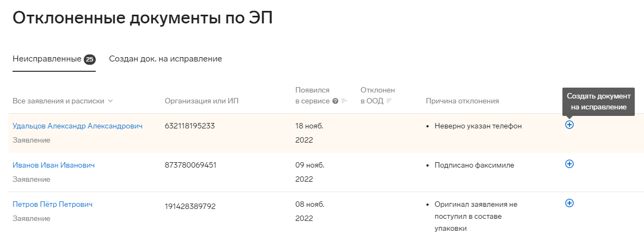Open 'Создан док. на исправление' tab

click(x=165, y=59)
